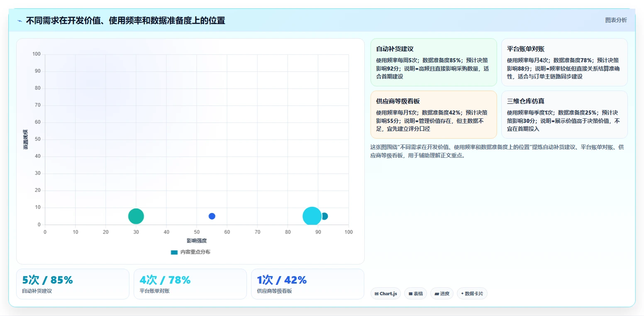Click the star icon in 数据卡片 tag
This screenshot has width=644, height=316.
[462, 294]
